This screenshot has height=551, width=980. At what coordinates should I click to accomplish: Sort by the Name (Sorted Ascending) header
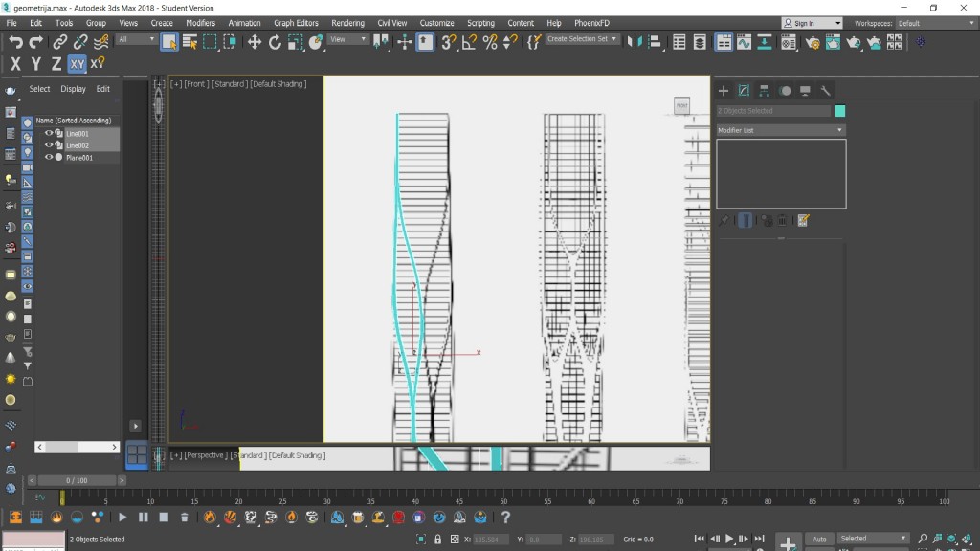74,121
